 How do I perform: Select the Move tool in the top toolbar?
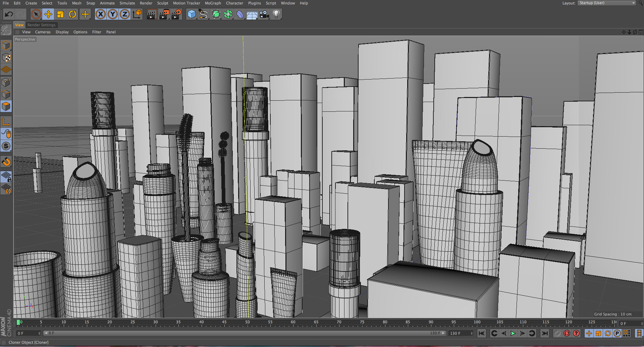48,14
